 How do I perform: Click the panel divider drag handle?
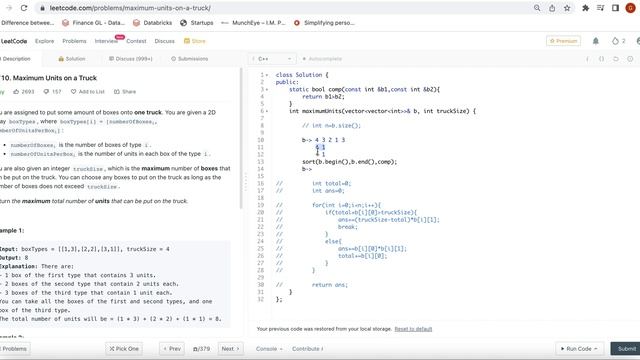coord(246,182)
